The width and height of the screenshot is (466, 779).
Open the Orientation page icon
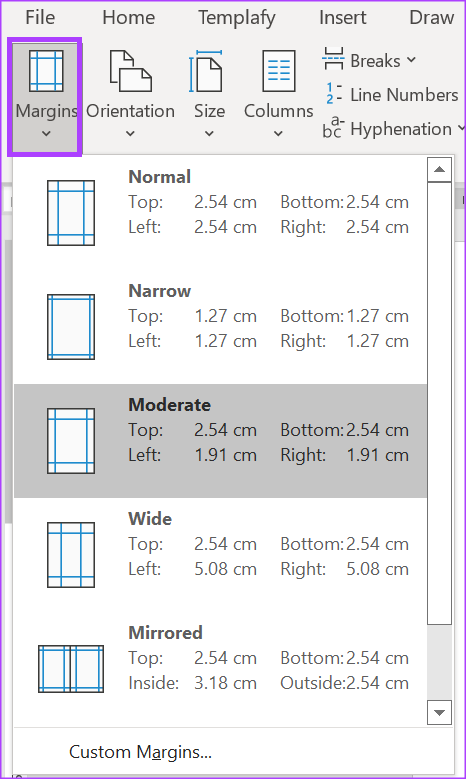pos(130,71)
